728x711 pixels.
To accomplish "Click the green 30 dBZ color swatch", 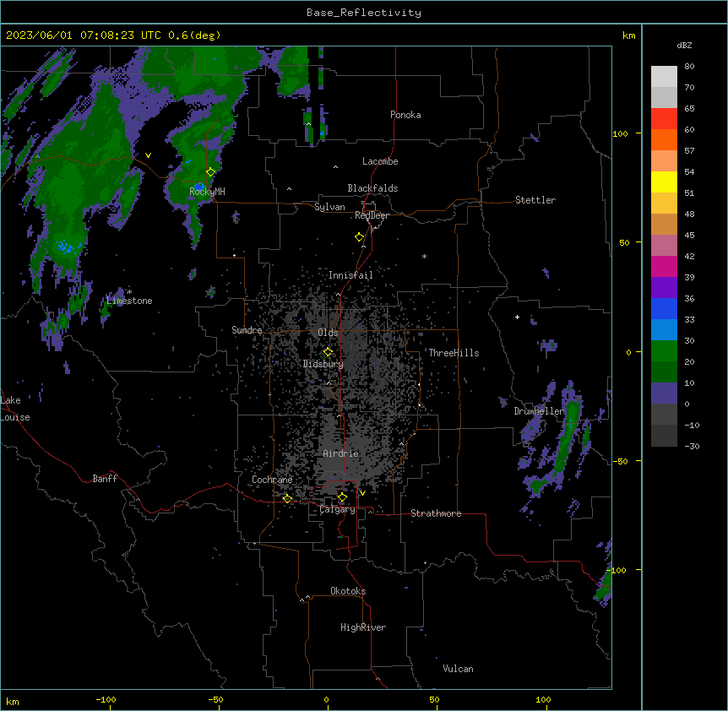I will tap(664, 351).
